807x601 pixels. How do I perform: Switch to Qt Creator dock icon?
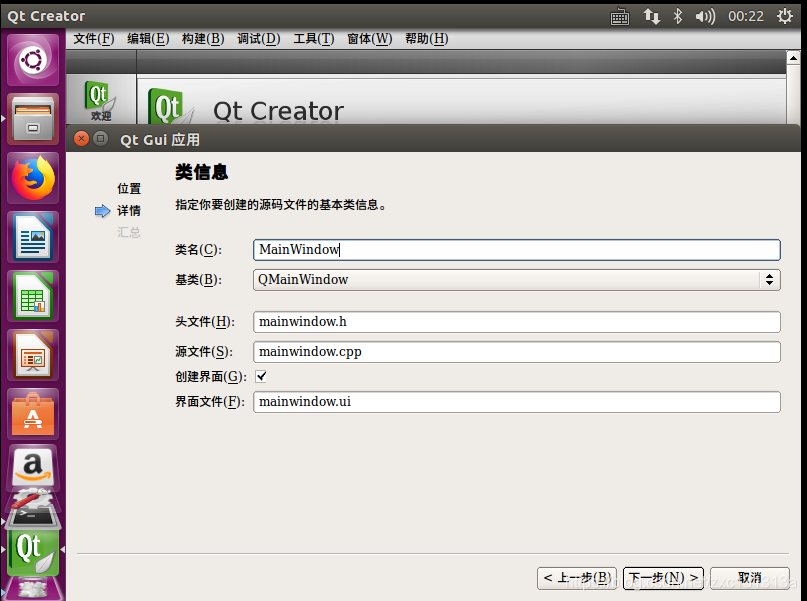pos(33,552)
